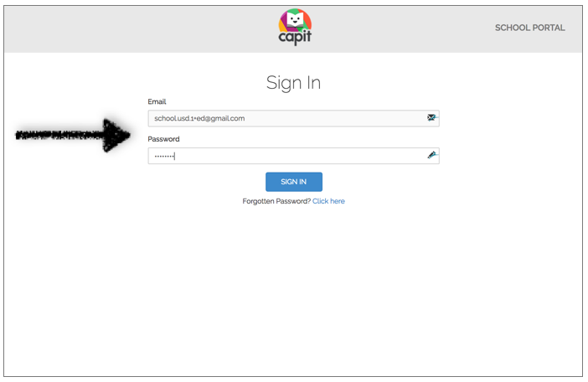Click the 'Email' field label

click(157, 101)
